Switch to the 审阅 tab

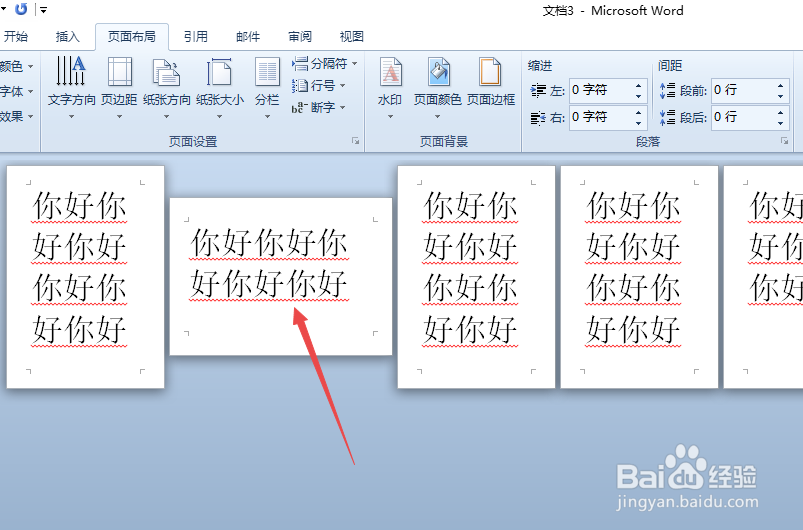point(300,36)
